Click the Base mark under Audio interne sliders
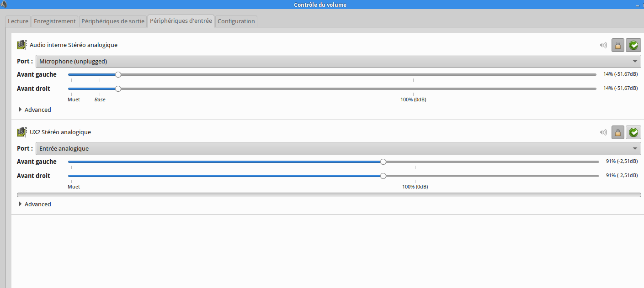The height and width of the screenshot is (288, 644). tap(100, 99)
